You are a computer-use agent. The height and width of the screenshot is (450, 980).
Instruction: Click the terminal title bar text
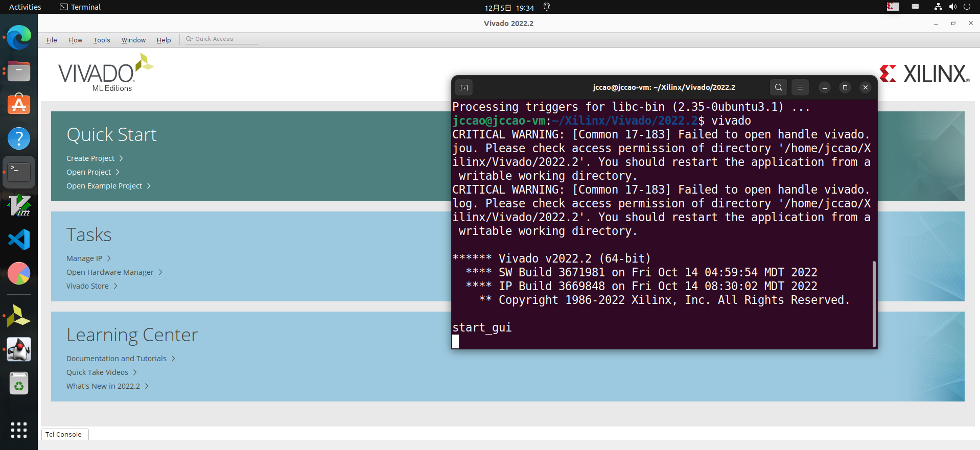[x=664, y=87]
